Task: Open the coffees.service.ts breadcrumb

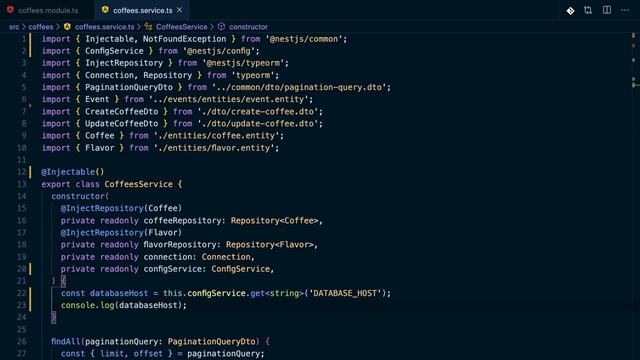Action: point(104,27)
